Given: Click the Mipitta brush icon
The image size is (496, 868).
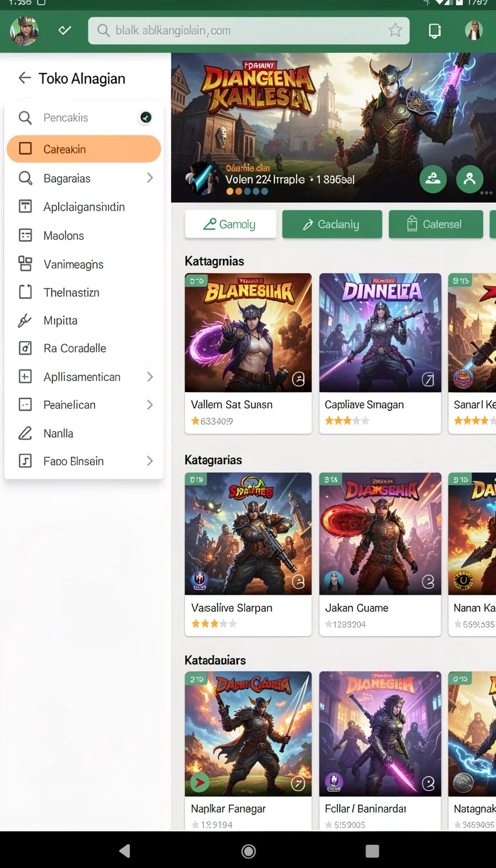Looking at the screenshot, I should click(x=25, y=320).
